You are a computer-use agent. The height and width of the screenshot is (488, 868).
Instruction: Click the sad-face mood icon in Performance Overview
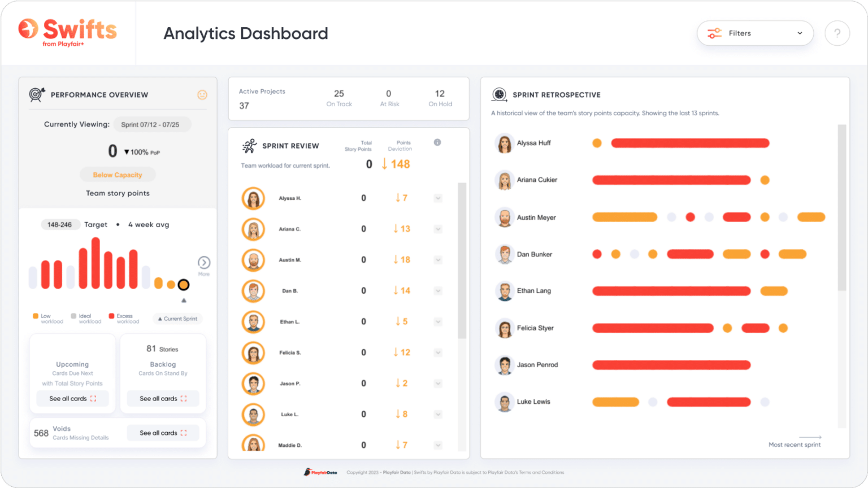coord(202,94)
